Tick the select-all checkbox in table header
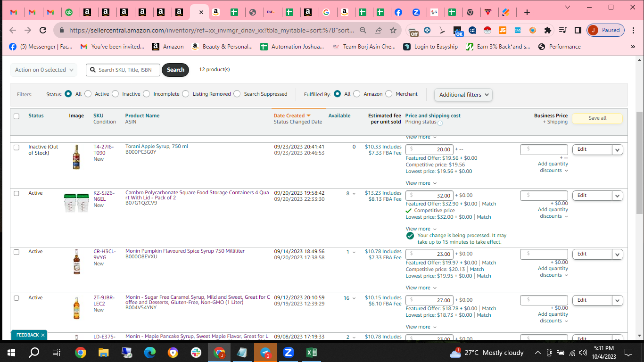The image size is (644, 362). tap(17, 116)
